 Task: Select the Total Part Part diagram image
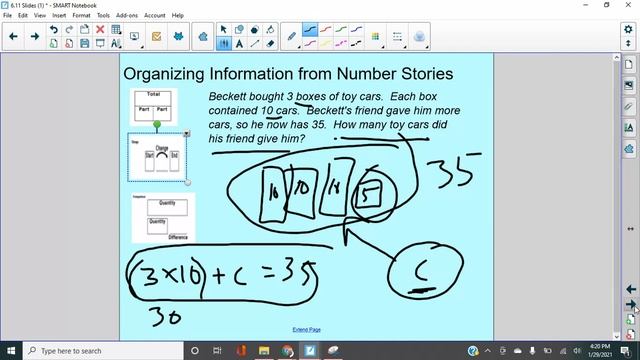point(153,107)
